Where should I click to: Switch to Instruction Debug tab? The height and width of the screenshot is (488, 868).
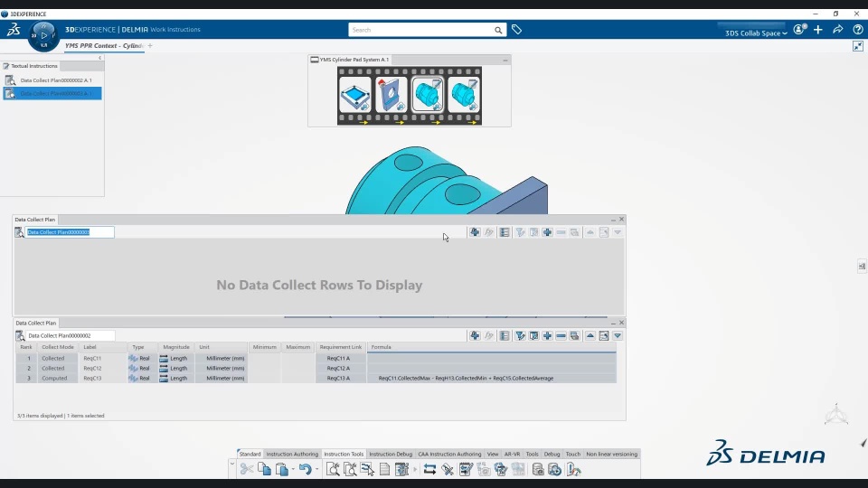click(x=391, y=454)
